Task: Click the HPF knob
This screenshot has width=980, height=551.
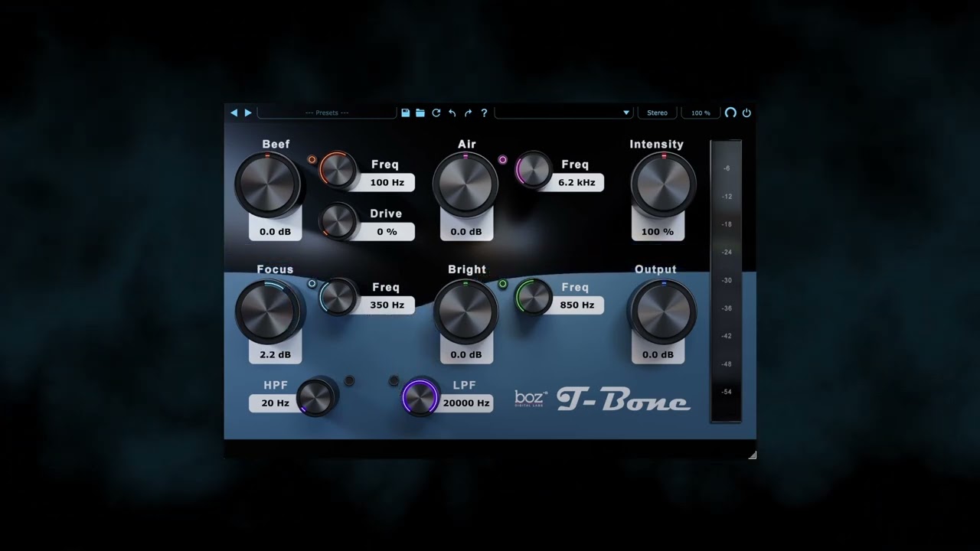Action: pos(315,396)
